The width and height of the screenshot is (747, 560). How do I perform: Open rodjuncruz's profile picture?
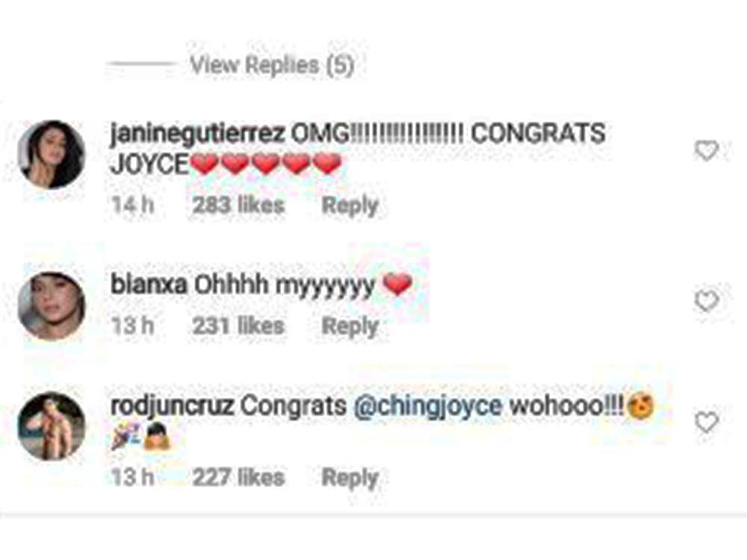pyautogui.click(x=52, y=426)
